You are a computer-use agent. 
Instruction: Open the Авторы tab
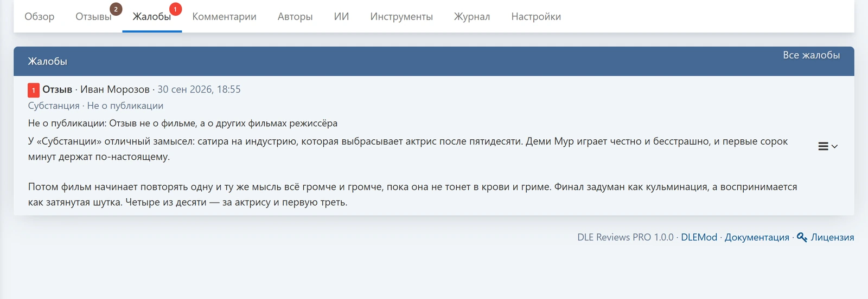click(x=295, y=17)
